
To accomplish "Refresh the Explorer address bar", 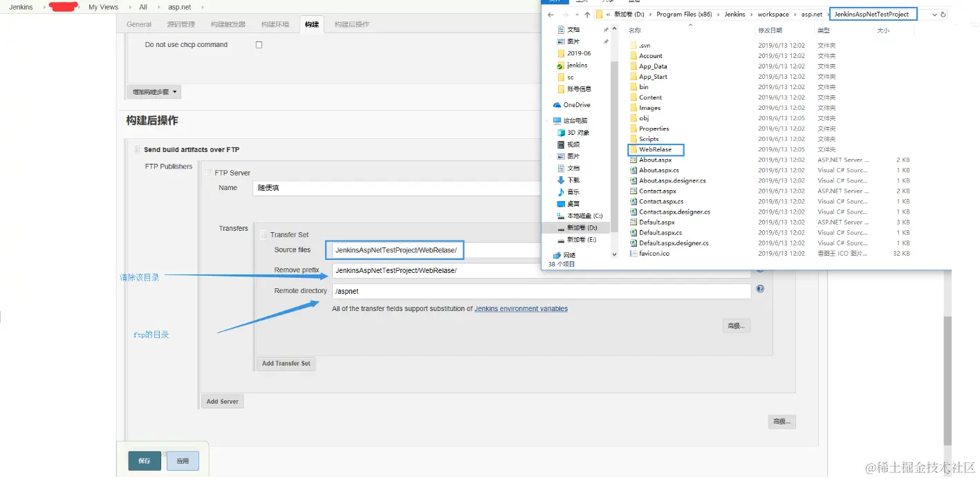I will [943, 15].
